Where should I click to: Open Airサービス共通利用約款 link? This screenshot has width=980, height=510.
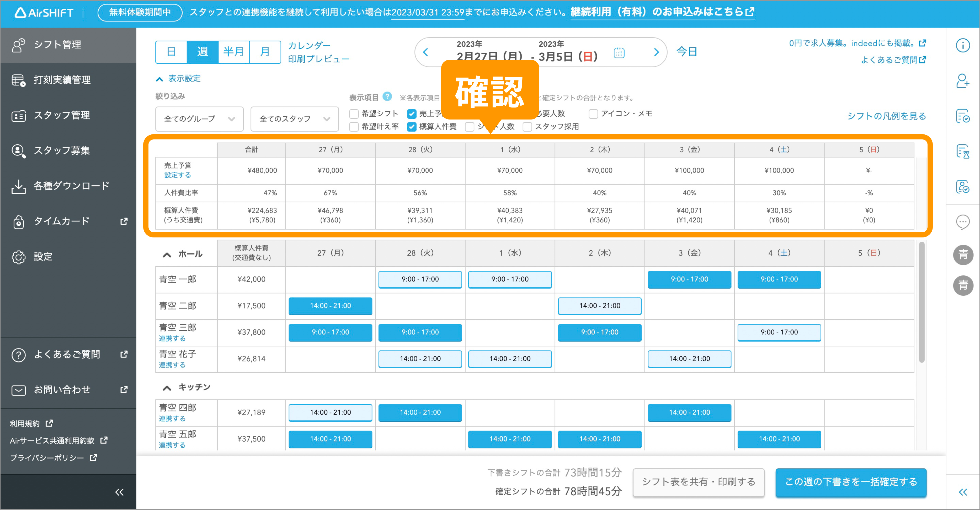pyautogui.click(x=58, y=441)
